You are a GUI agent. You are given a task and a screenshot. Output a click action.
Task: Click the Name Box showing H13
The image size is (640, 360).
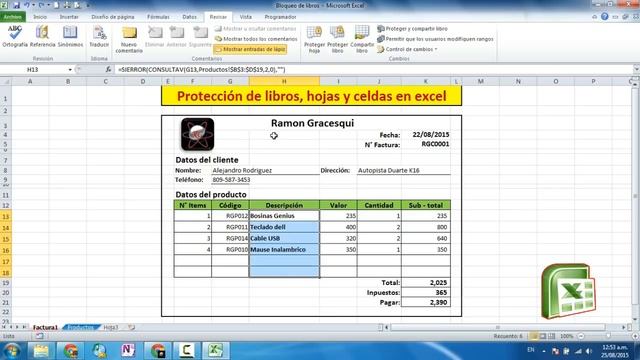tap(33, 70)
